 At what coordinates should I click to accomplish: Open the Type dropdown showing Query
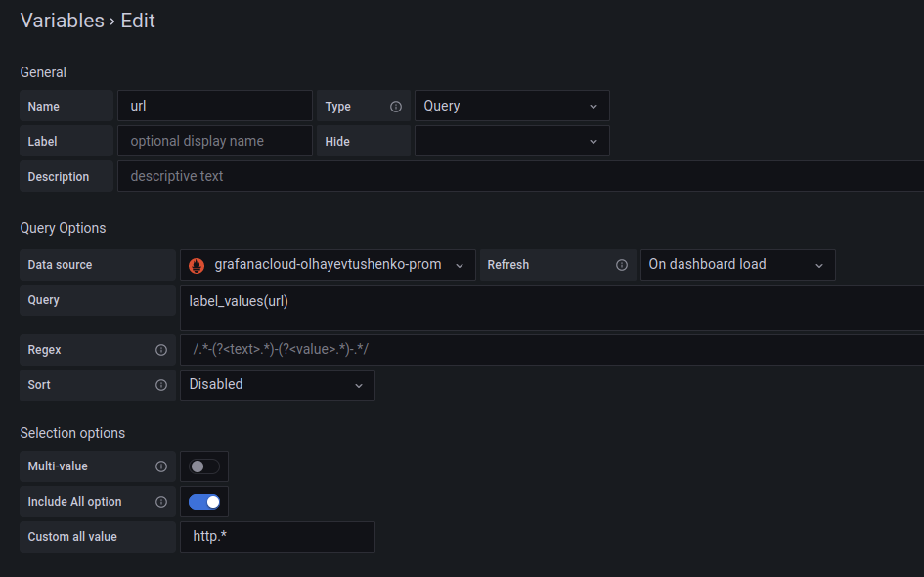511,106
